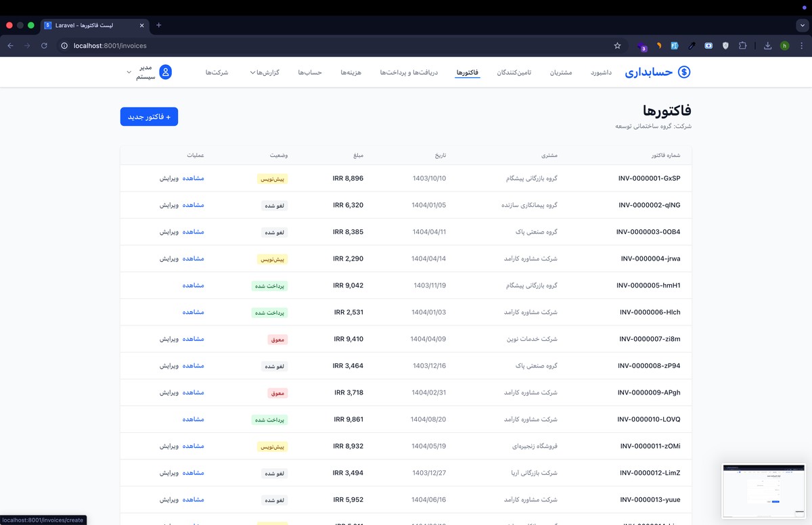Viewport: 812px width, 525px height.
Task: Click the user avatar icon
Action: (x=165, y=72)
